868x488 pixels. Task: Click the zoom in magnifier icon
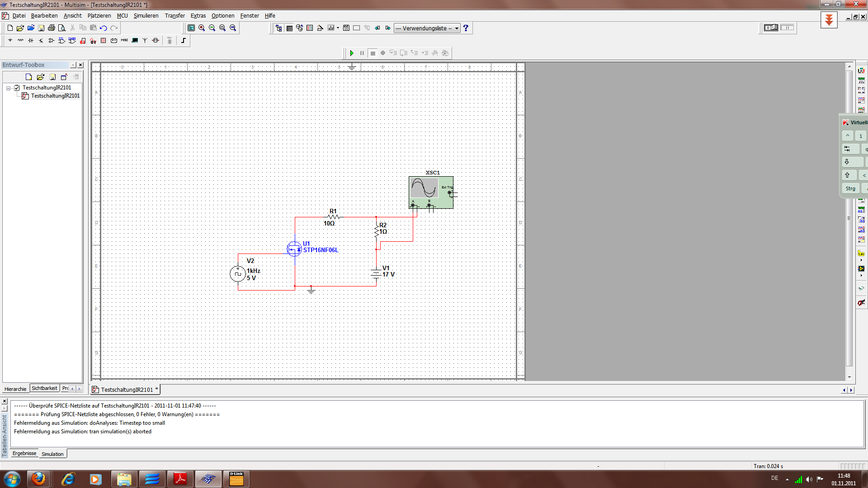coord(202,28)
